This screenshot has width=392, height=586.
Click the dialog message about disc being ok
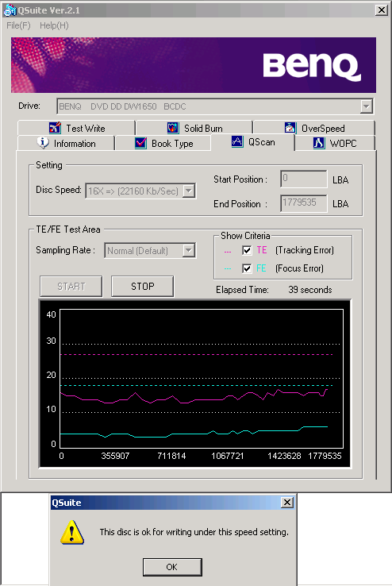click(x=194, y=532)
